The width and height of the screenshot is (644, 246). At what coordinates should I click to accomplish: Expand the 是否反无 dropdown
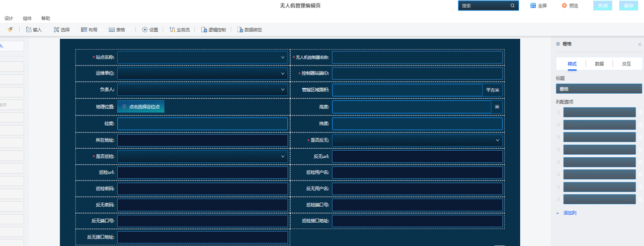click(417, 140)
